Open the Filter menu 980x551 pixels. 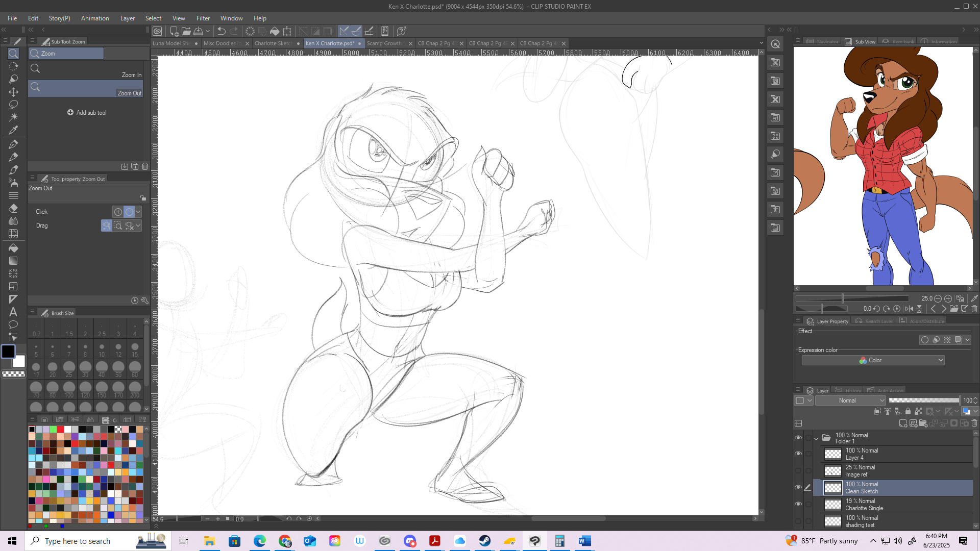click(x=203, y=18)
